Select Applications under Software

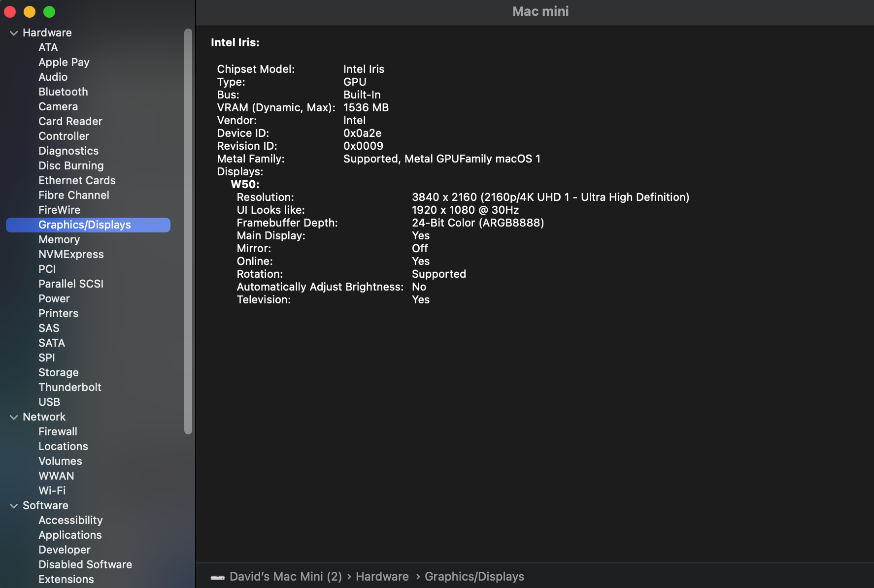tap(70, 535)
